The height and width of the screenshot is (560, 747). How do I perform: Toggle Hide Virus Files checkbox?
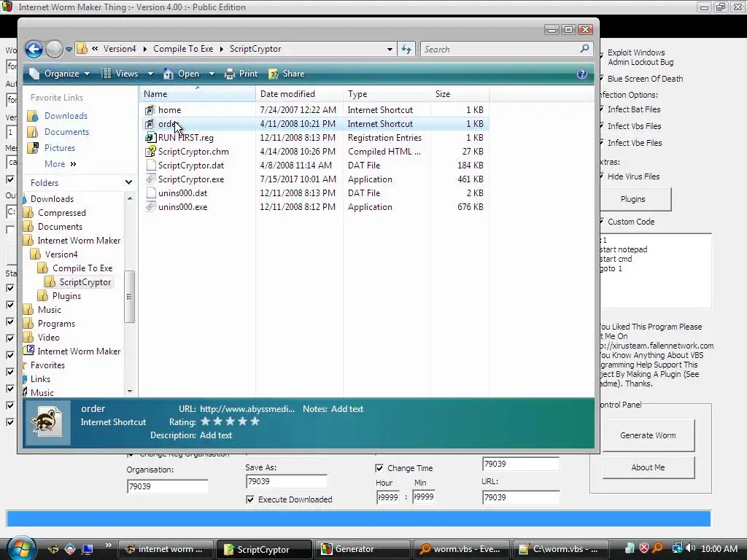602,176
